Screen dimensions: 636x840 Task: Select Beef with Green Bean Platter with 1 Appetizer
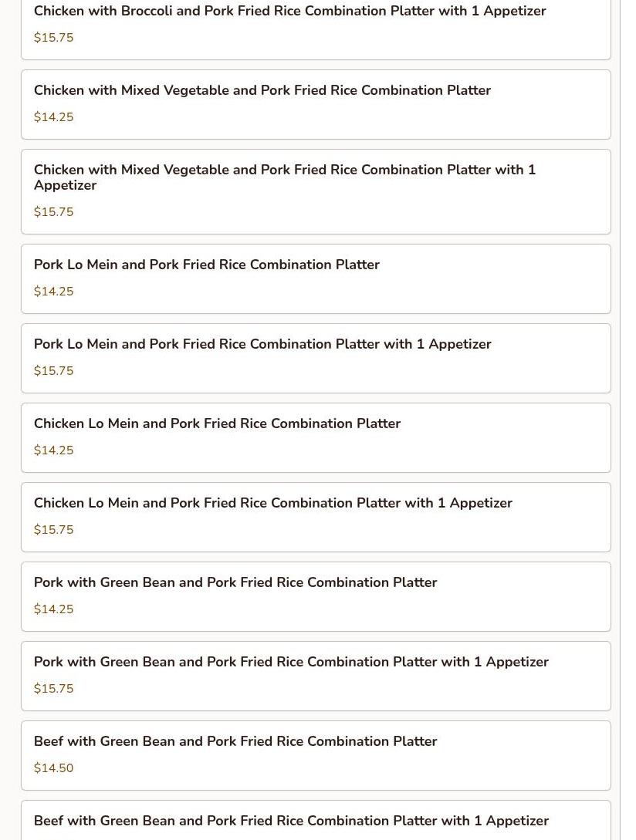click(x=291, y=821)
